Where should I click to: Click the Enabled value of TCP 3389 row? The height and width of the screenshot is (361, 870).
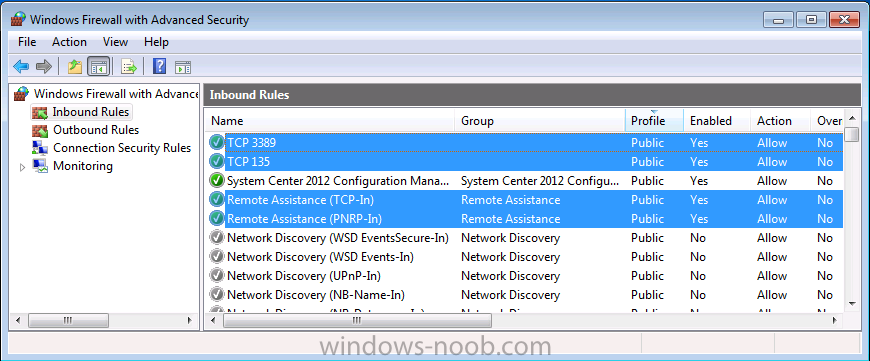coord(699,143)
